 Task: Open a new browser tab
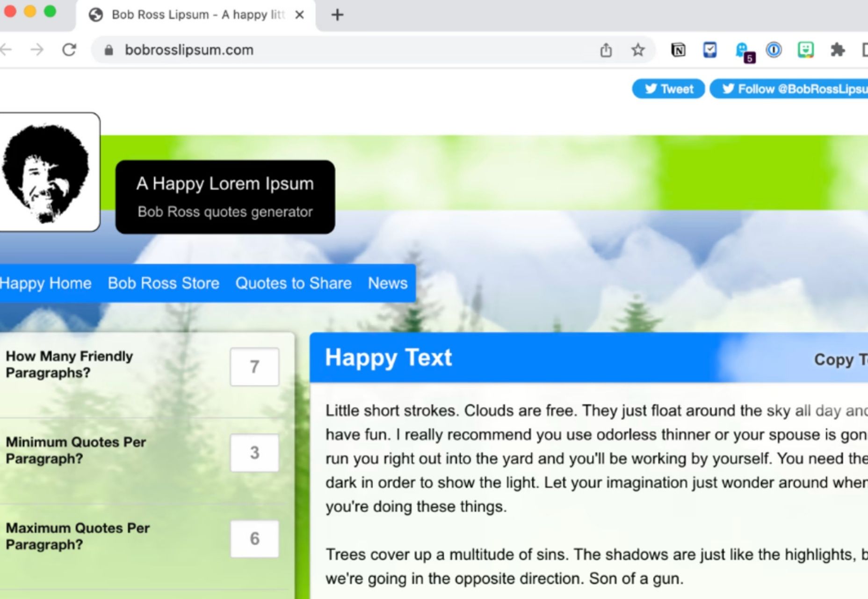point(337,15)
